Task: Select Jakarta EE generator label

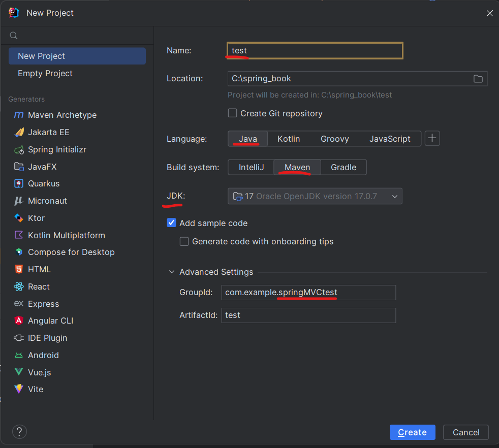Action: (x=49, y=132)
